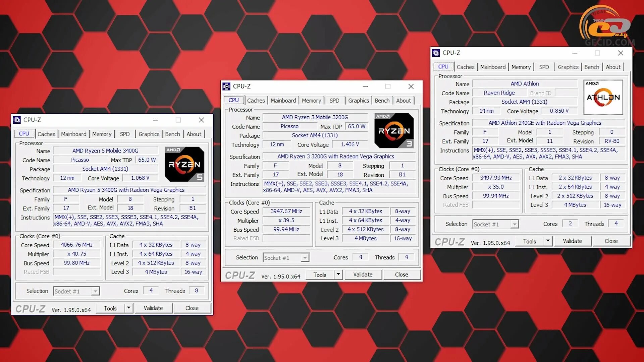Click Validate button in Athlon window
This screenshot has width=644, height=362.
pyautogui.click(x=573, y=241)
